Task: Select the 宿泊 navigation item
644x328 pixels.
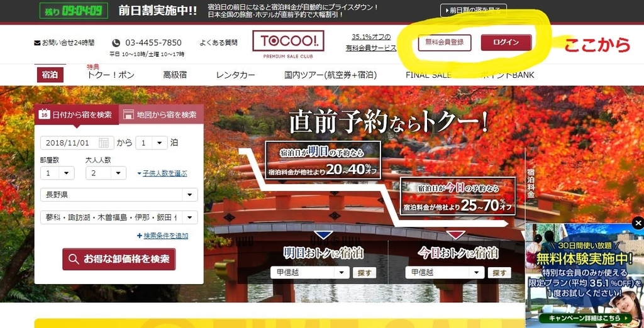Action: [x=50, y=75]
